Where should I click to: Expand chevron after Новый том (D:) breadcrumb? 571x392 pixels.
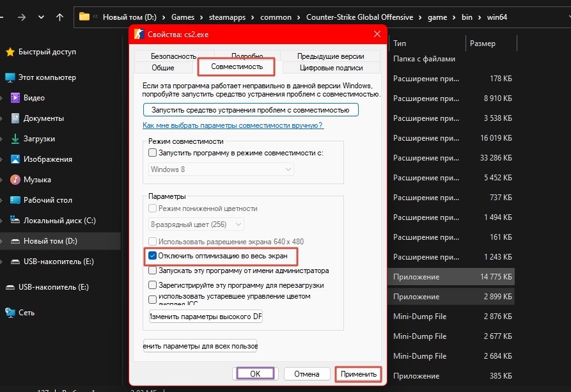(164, 17)
